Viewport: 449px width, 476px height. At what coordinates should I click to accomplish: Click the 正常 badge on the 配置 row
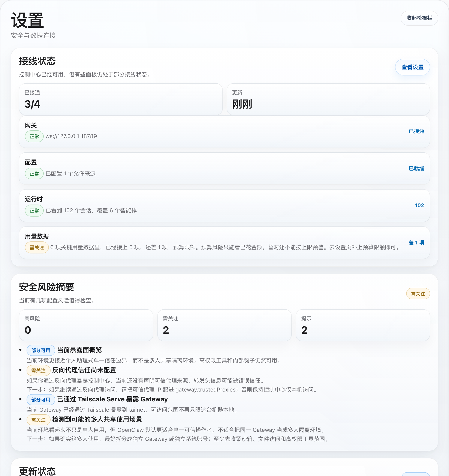[x=34, y=173]
